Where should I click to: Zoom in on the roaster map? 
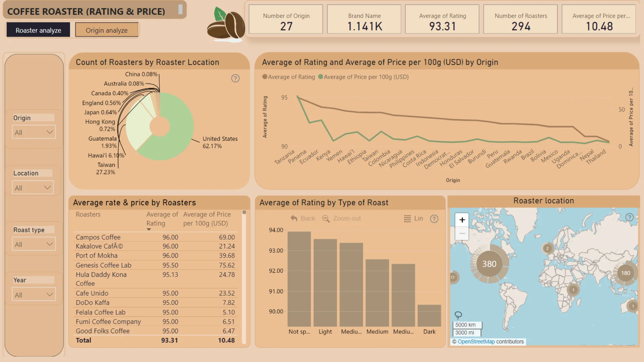(462, 220)
